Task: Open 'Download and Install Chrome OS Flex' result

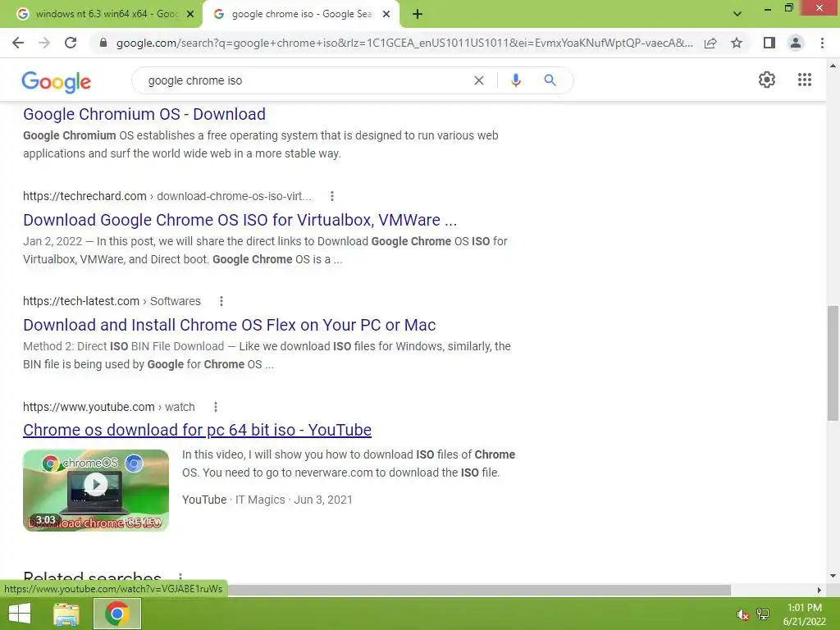Action: [x=230, y=325]
